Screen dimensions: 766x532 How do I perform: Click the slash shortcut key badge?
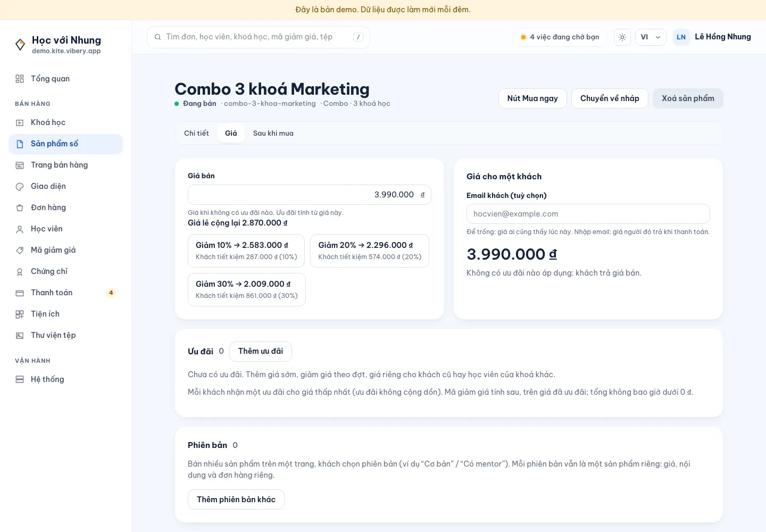[358, 37]
